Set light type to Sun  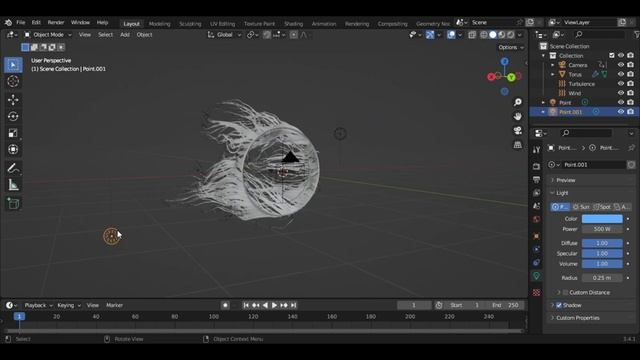tap(581, 207)
